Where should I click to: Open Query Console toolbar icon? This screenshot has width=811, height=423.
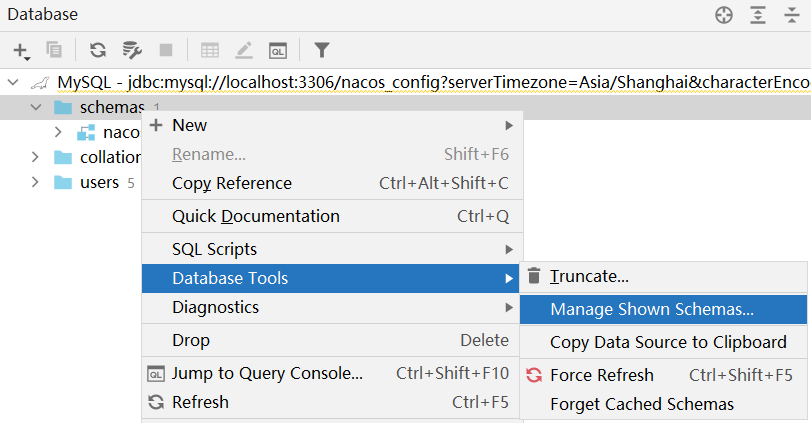click(x=278, y=51)
